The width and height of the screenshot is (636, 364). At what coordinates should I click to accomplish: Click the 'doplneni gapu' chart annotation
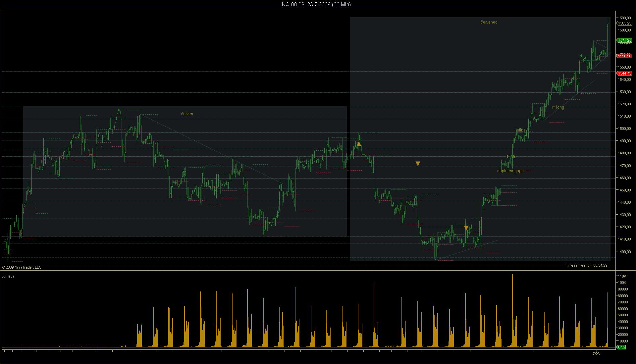point(510,171)
